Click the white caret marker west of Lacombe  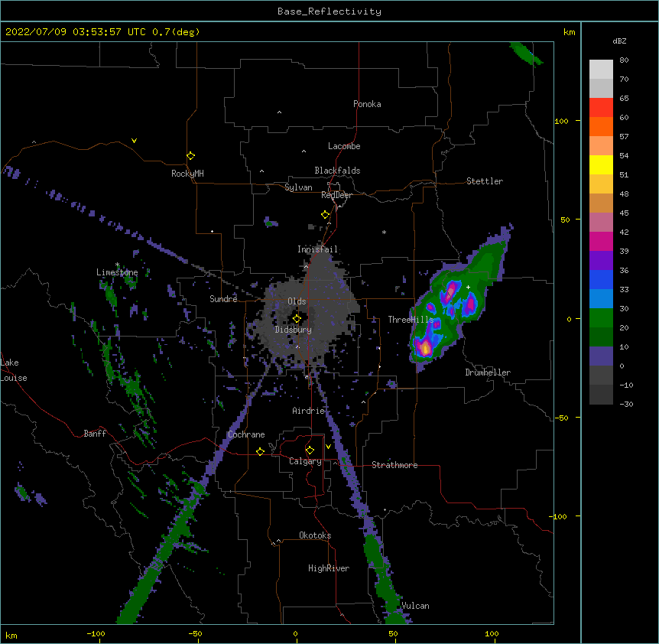click(304, 151)
